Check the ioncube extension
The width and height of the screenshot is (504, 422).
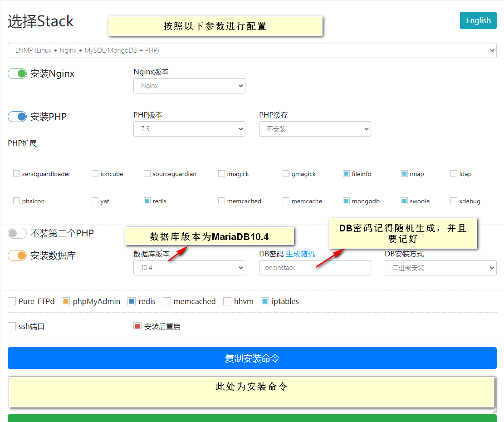tap(95, 174)
